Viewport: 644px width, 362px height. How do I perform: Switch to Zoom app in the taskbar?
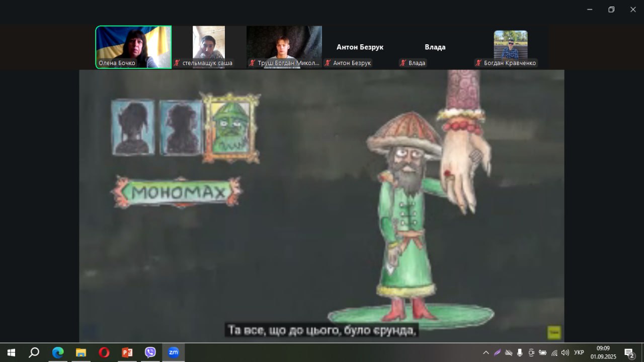click(174, 352)
